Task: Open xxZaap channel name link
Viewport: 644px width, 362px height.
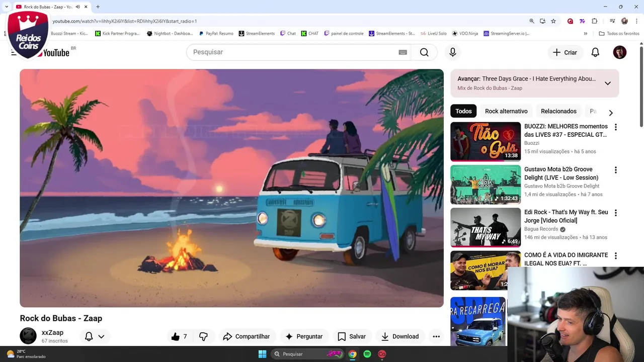Action: 52,332
